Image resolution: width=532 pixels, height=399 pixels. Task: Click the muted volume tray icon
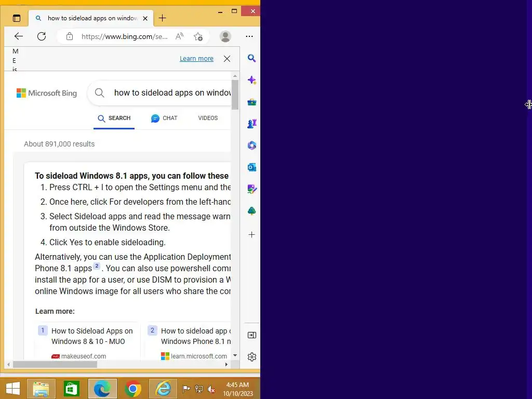[211, 389]
